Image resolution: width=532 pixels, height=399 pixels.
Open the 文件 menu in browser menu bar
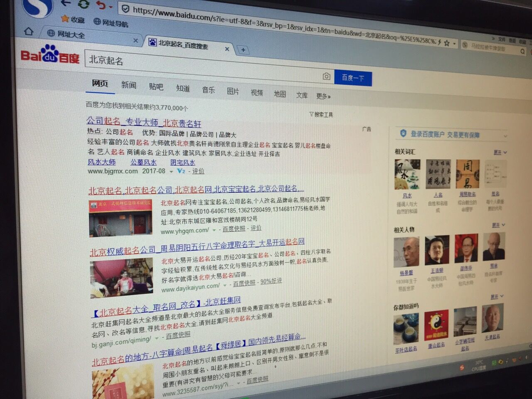click(502, 40)
